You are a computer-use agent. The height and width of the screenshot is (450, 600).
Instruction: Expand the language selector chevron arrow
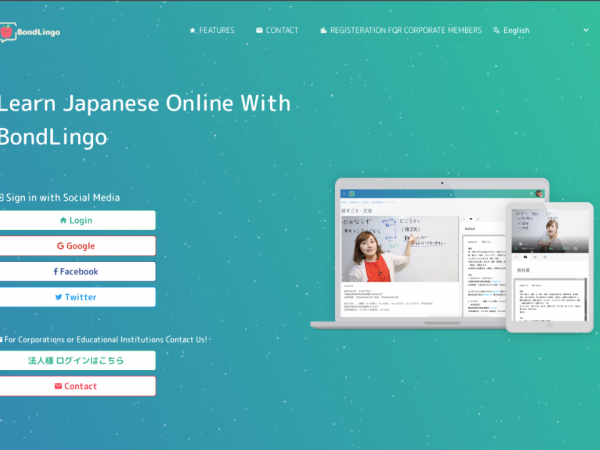click(x=585, y=31)
